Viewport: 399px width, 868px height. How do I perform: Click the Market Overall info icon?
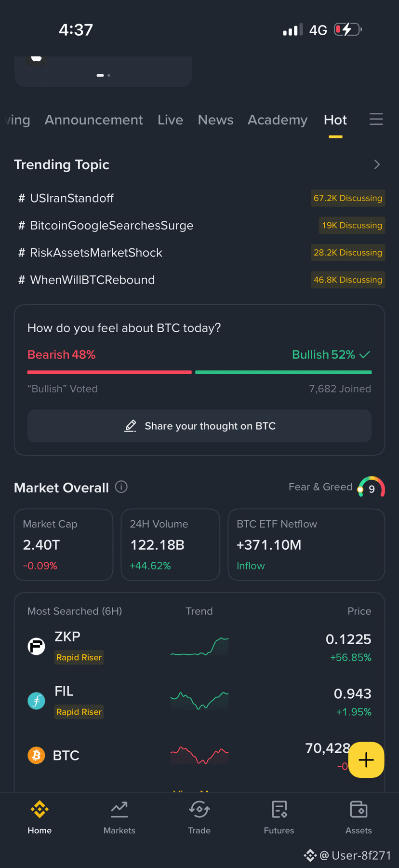121,487
